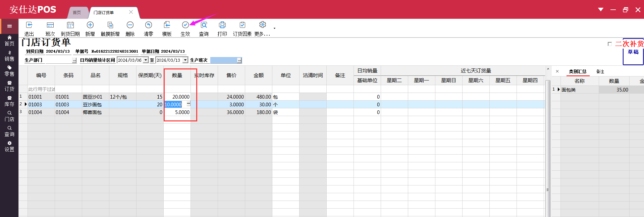This screenshot has height=217, width=644.
Task: Toggle the 二次补货 checkbox
Action: pyautogui.click(x=610, y=44)
